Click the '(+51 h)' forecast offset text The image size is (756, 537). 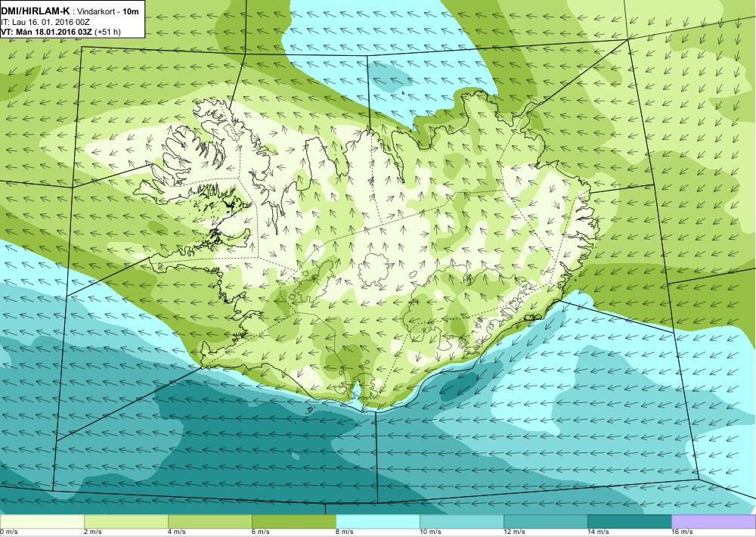108,32
